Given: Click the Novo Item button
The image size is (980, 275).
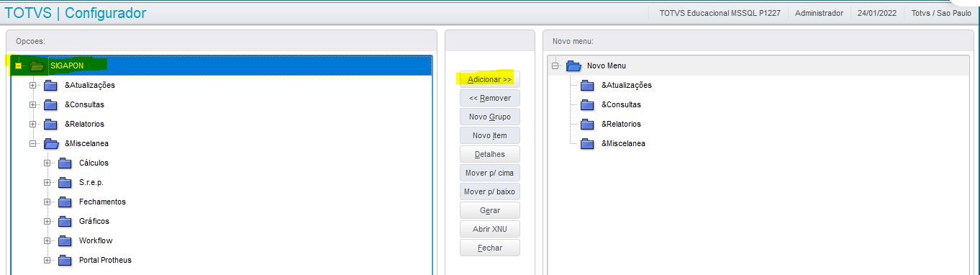Looking at the screenshot, I should (490, 135).
